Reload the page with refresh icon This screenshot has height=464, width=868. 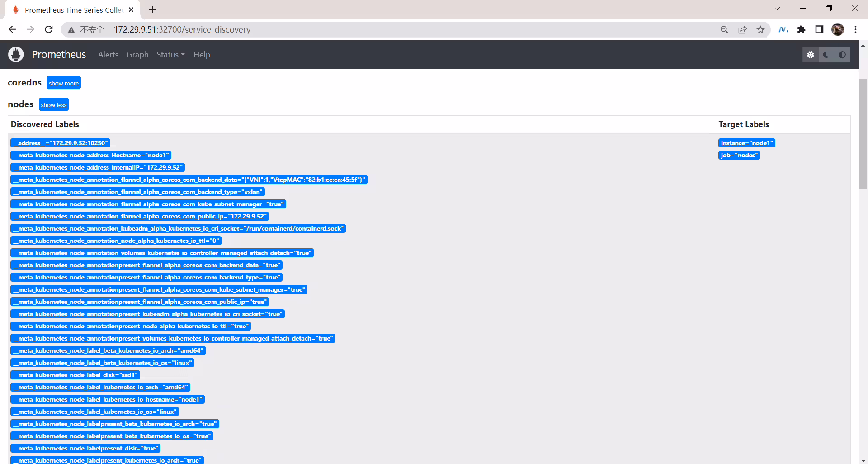click(49, 29)
